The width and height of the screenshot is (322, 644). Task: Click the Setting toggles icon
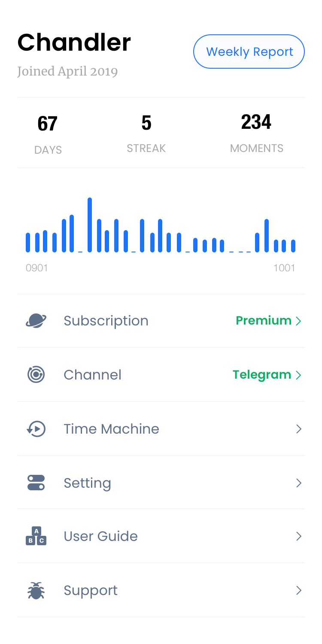36,483
